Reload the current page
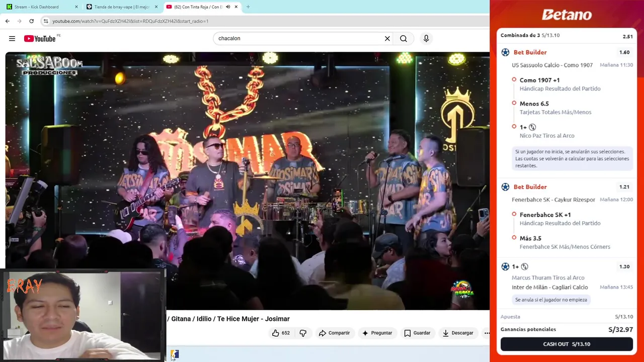 coord(31,21)
